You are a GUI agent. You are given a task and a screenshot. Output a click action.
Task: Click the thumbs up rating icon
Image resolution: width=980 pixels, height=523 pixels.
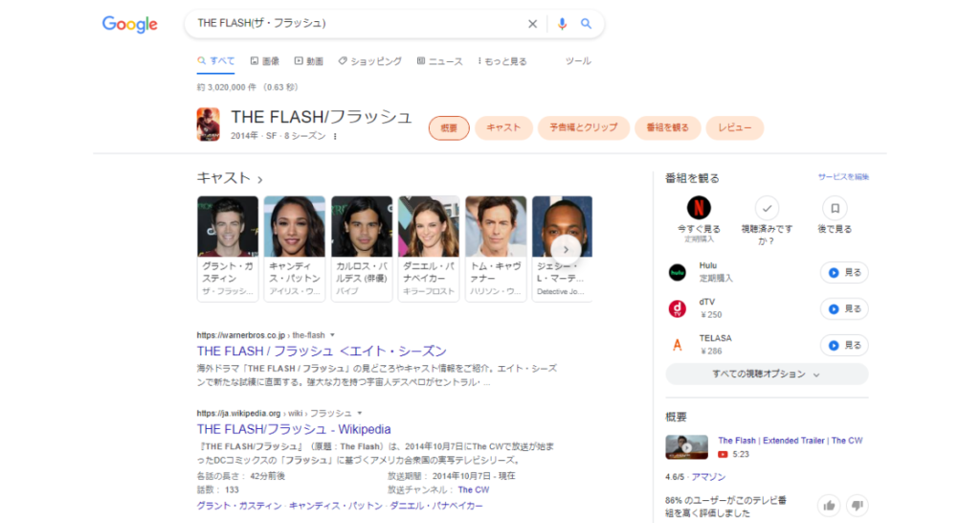tap(830, 505)
